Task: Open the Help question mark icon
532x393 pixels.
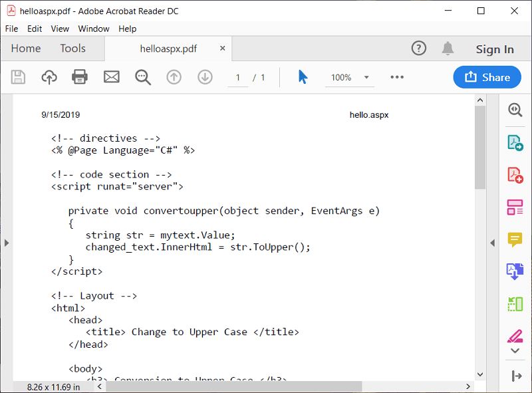Action: (418, 49)
